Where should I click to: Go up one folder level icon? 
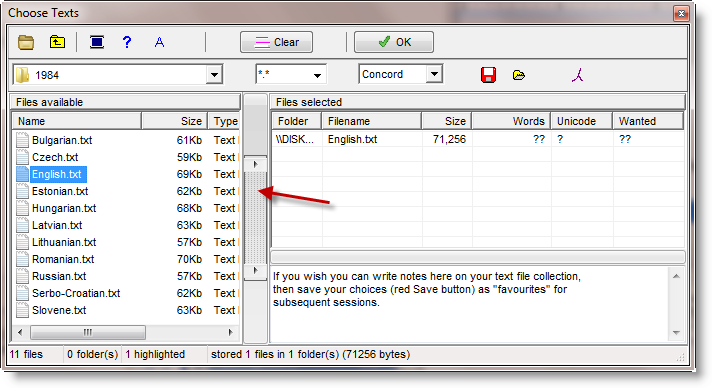coord(57,42)
